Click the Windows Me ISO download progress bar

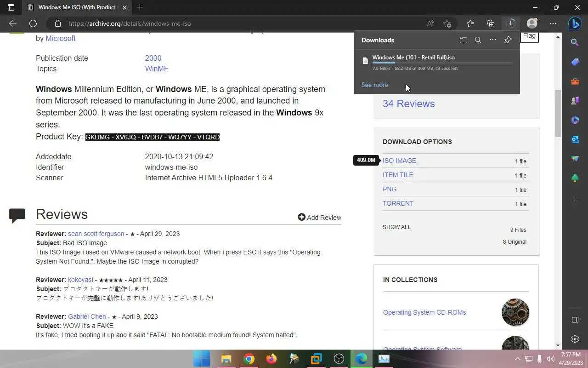pos(441,63)
